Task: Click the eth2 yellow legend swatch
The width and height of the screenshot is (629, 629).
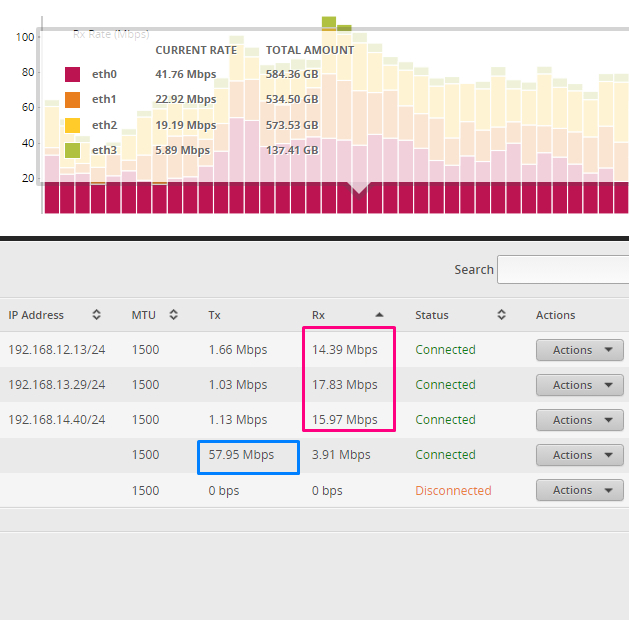Action: [x=73, y=125]
